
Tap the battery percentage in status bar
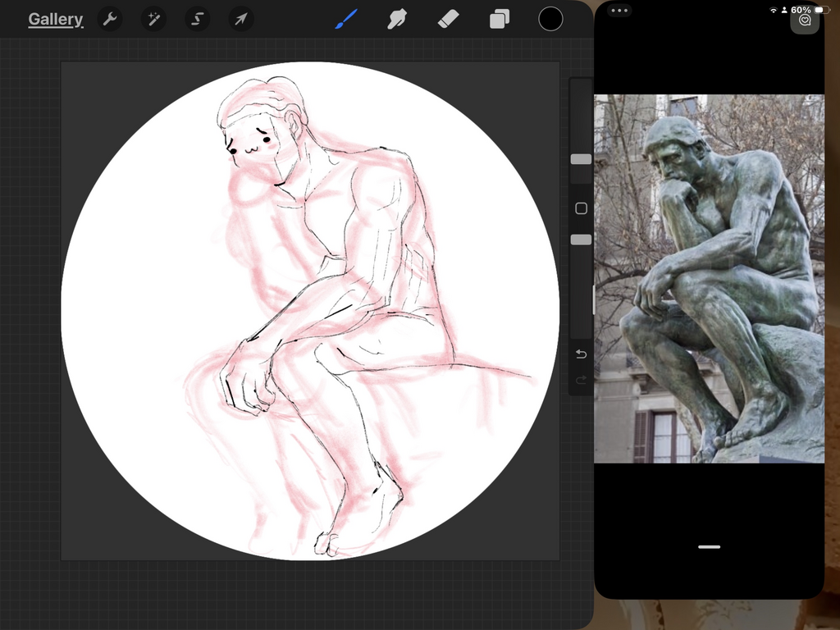pos(801,10)
